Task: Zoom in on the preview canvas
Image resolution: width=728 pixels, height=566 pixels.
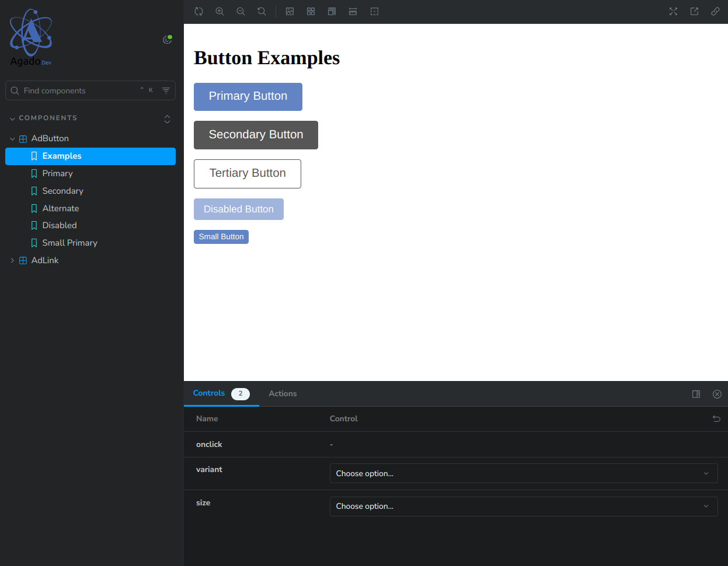Action: [x=220, y=11]
